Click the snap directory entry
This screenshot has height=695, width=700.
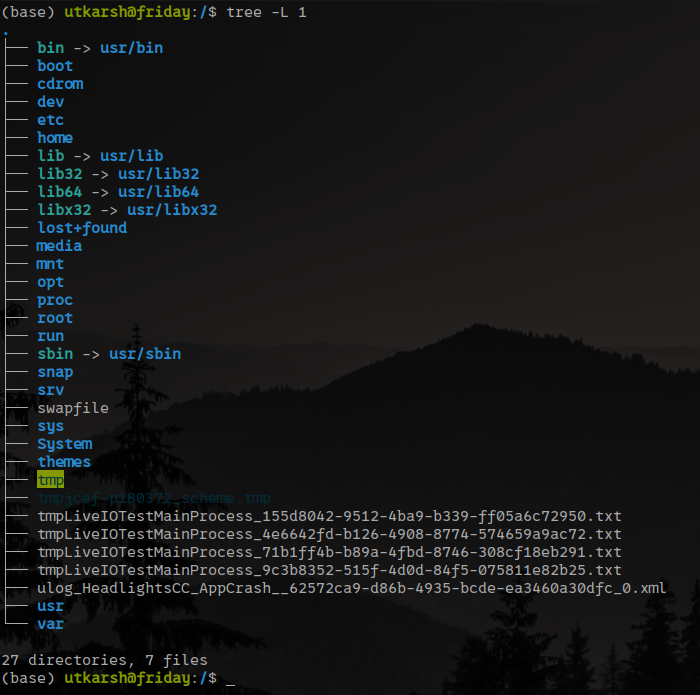(x=55, y=372)
